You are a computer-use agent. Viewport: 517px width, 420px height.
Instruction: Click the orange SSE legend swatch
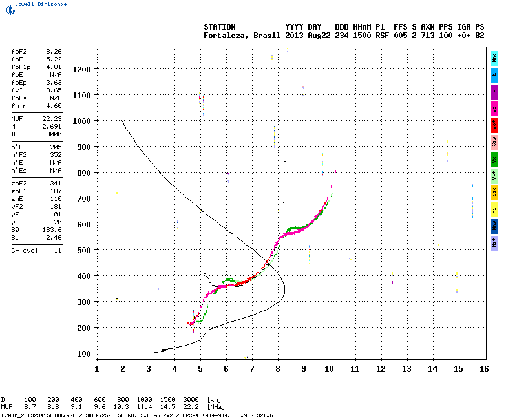point(494,192)
